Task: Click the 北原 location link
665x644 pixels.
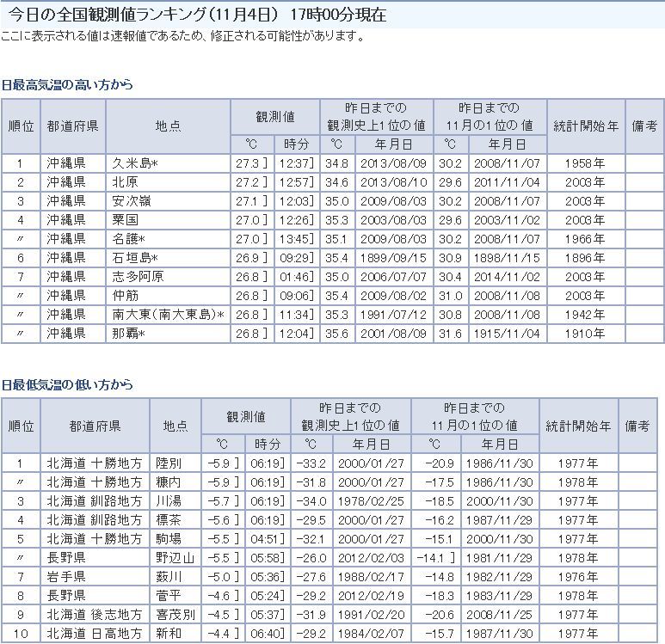Action: pyautogui.click(x=126, y=181)
